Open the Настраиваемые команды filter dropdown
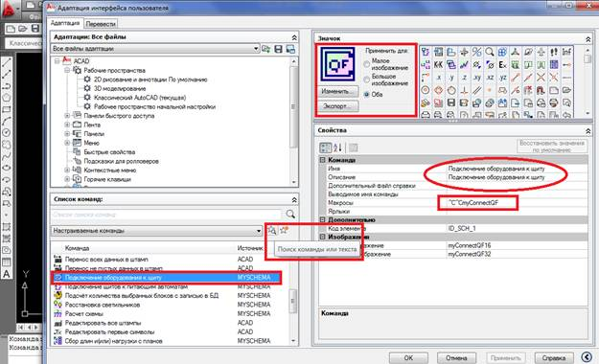Viewport: 599px width, 364px height. [156, 231]
